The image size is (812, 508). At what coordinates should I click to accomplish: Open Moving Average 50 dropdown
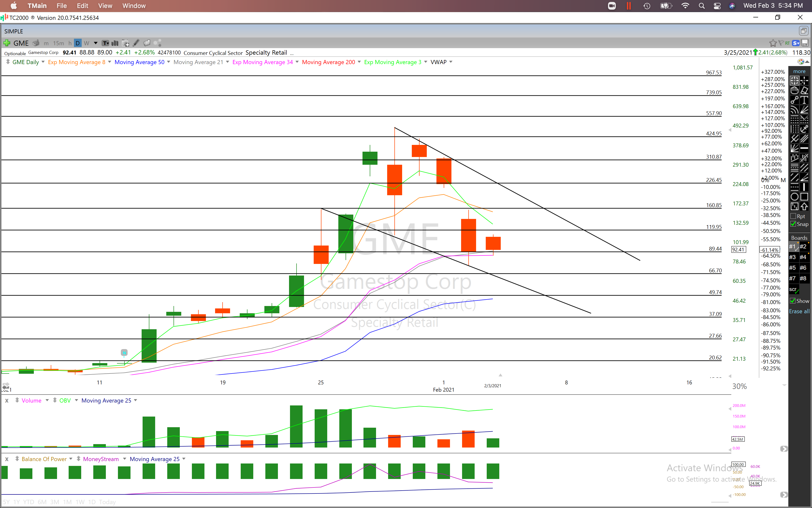click(x=168, y=62)
